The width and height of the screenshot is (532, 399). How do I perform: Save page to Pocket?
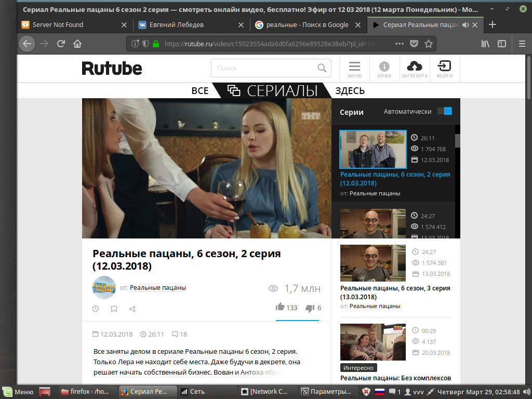pyautogui.click(x=414, y=44)
